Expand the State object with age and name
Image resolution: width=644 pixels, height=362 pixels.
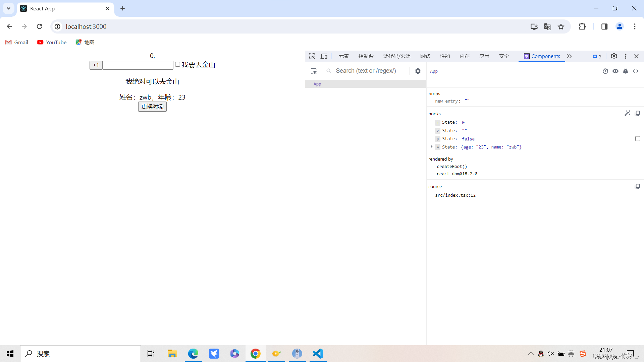click(x=432, y=147)
